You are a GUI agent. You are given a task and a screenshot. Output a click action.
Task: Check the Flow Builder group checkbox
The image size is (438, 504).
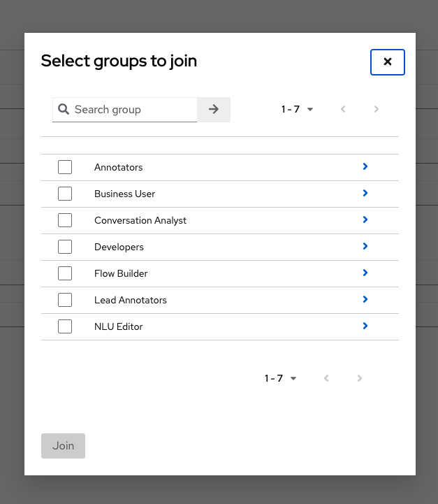pyautogui.click(x=65, y=273)
